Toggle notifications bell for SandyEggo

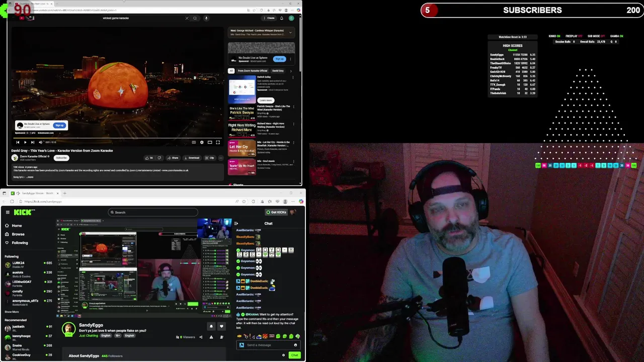pyautogui.click(x=211, y=326)
